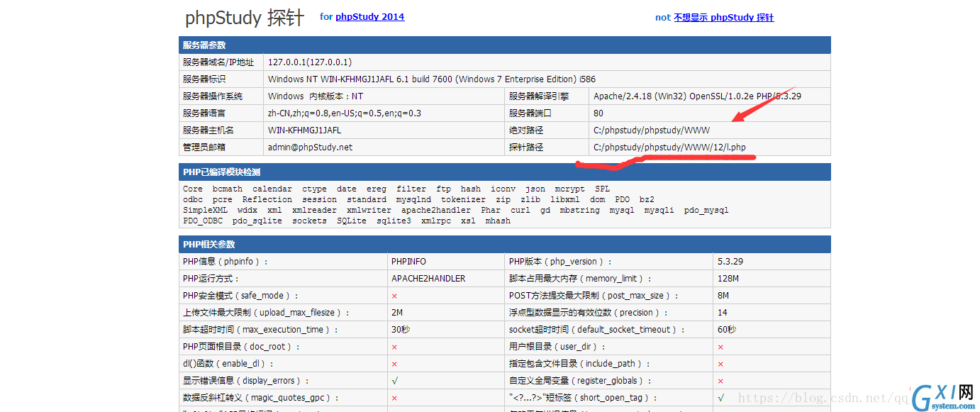This screenshot has height=412, width=980.
Task: Click the tokenizer module name
Action: tap(464, 200)
